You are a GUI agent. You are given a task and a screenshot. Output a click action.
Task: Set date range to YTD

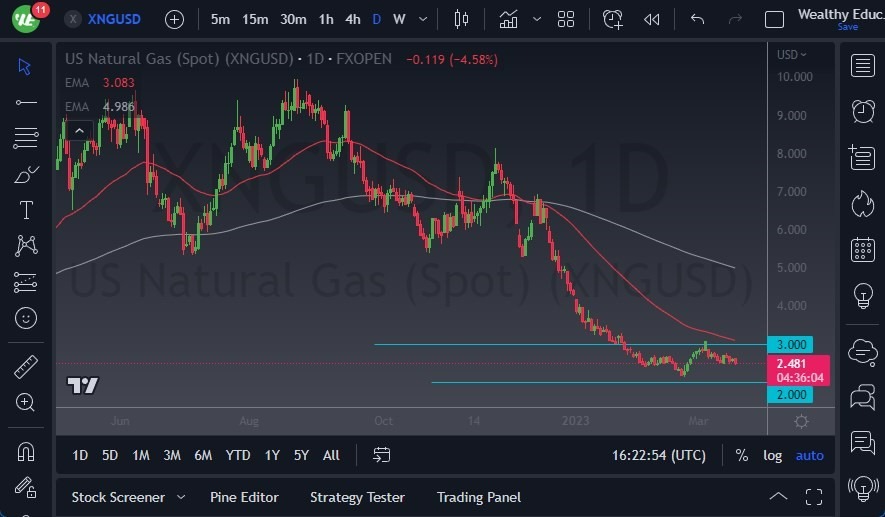(x=238, y=455)
